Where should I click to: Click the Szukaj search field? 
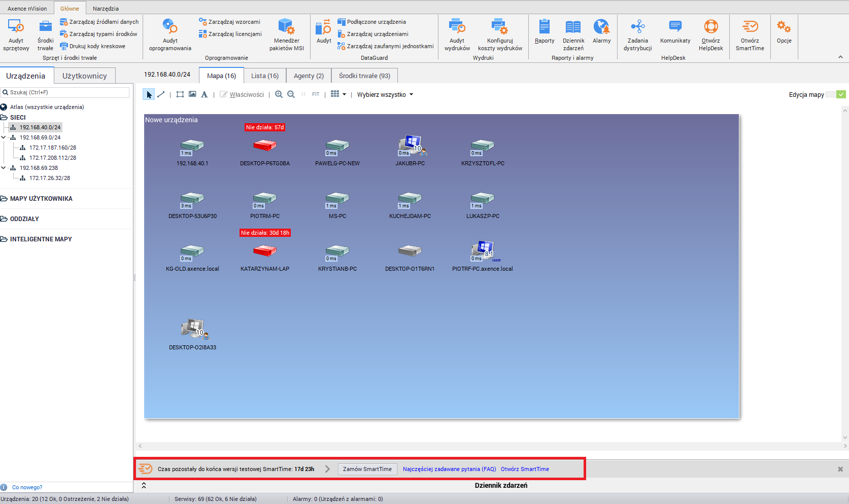(x=69, y=92)
